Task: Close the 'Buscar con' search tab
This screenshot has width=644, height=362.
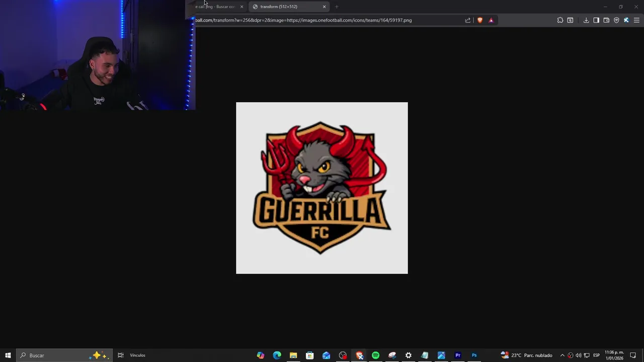Action: [x=242, y=7]
